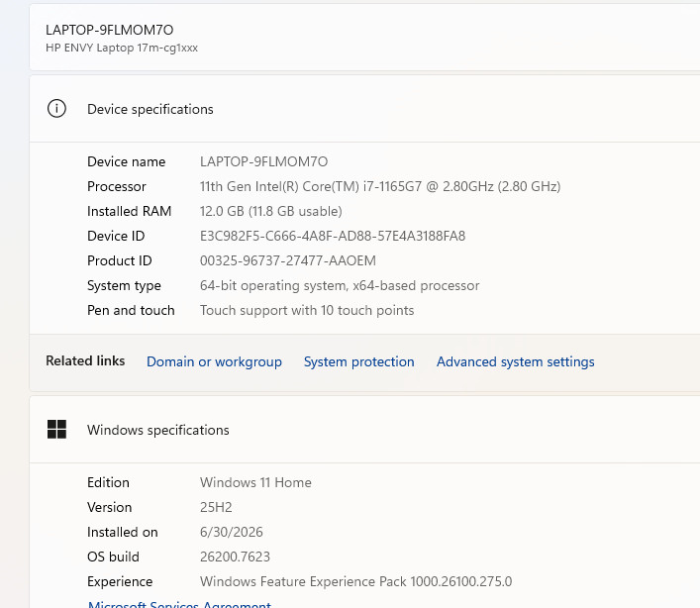
Task: Click the Edition label
Action: coord(109,482)
